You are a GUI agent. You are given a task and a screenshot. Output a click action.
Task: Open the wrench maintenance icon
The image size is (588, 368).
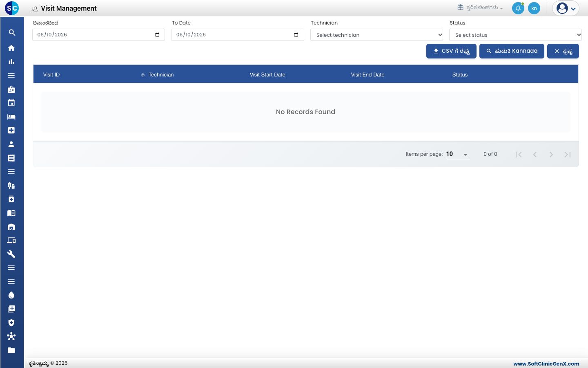click(11, 254)
